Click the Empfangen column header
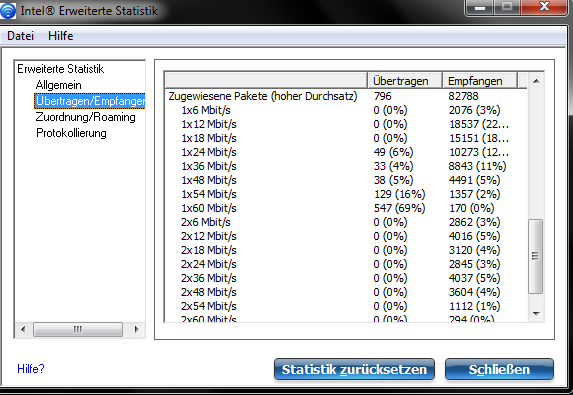The width and height of the screenshot is (573, 395). pos(479,80)
